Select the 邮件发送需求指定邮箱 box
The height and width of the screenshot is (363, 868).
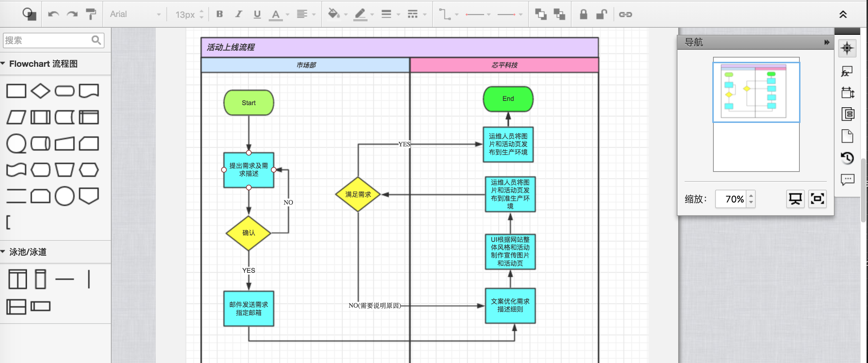click(248, 309)
